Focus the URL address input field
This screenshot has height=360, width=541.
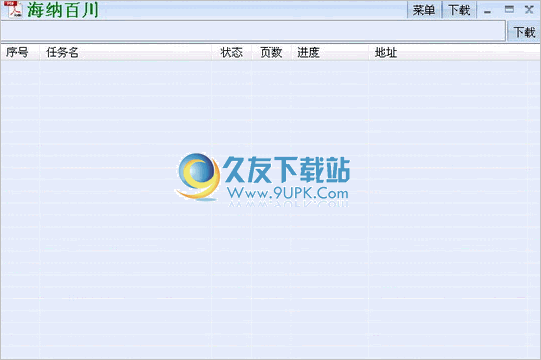click(x=253, y=31)
